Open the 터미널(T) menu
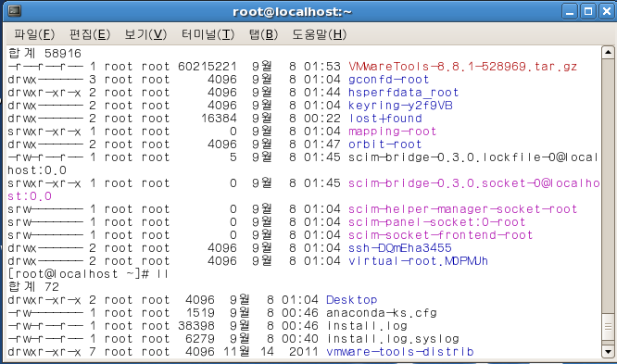617x364 pixels. pyautogui.click(x=208, y=34)
